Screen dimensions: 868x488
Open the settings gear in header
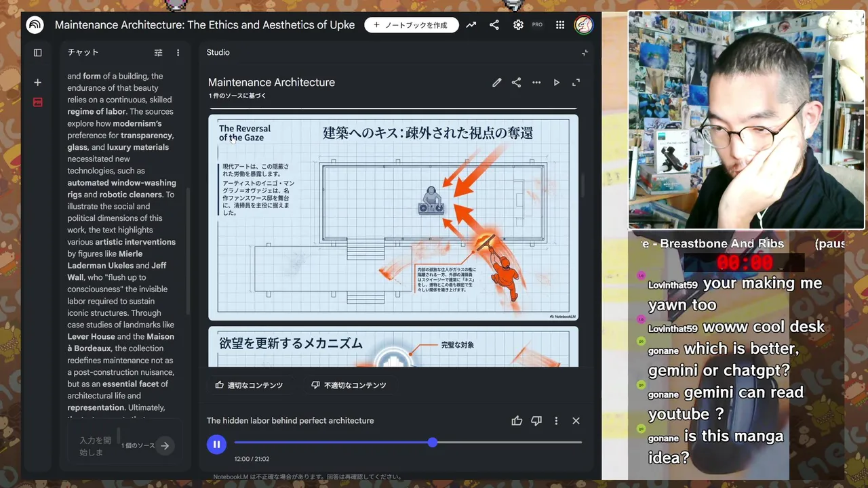[518, 25]
